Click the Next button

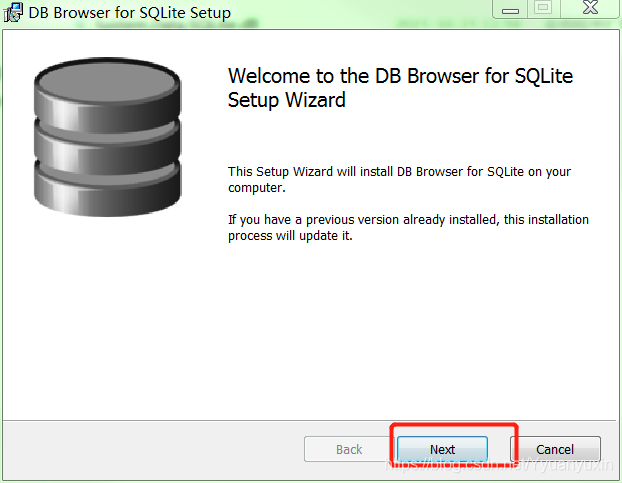(442, 449)
